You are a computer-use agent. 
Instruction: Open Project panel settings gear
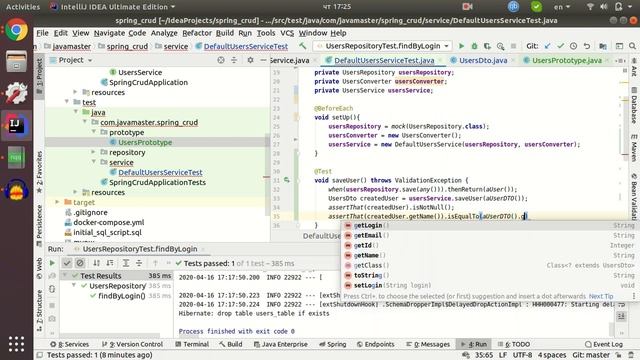(x=250, y=60)
